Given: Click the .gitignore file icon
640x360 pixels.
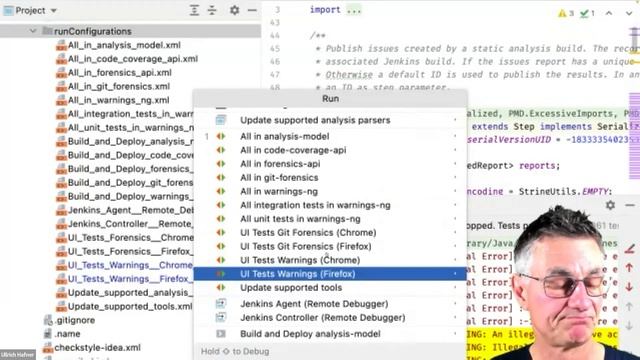Looking at the screenshot, I should 48,320.
